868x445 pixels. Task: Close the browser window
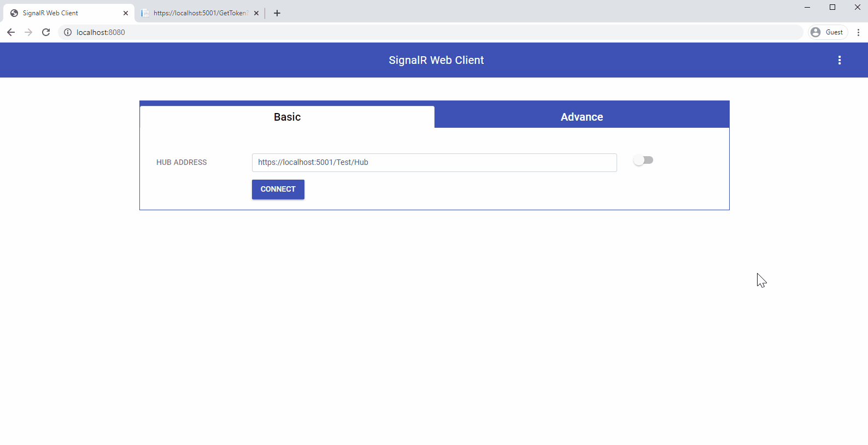click(x=857, y=7)
